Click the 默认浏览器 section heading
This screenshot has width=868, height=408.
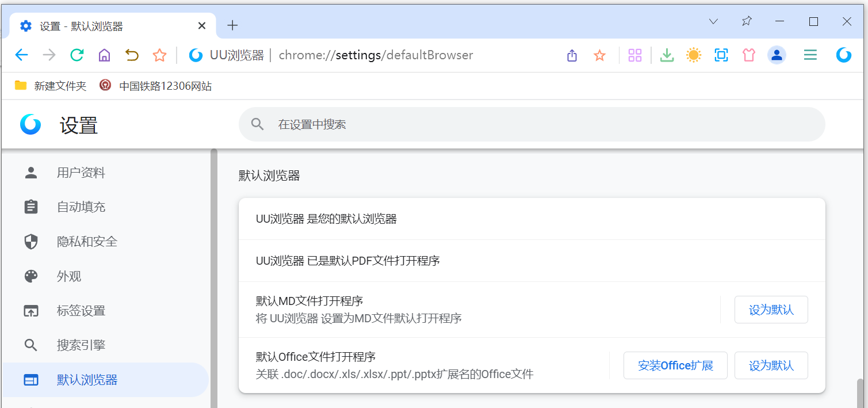[x=269, y=176]
